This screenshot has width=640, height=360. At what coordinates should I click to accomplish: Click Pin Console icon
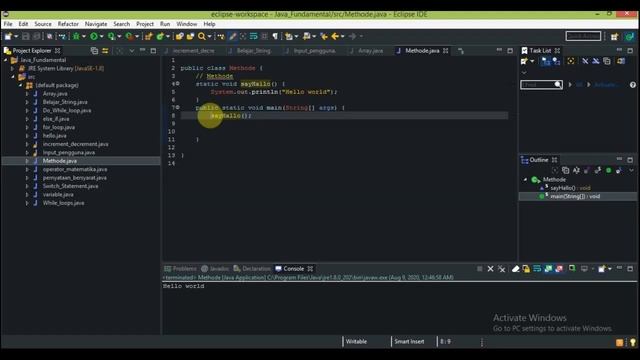[572, 269]
